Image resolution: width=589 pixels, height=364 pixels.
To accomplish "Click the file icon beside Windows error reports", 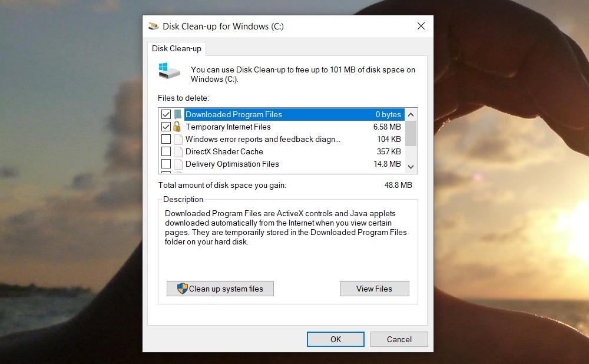I will pos(178,140).
